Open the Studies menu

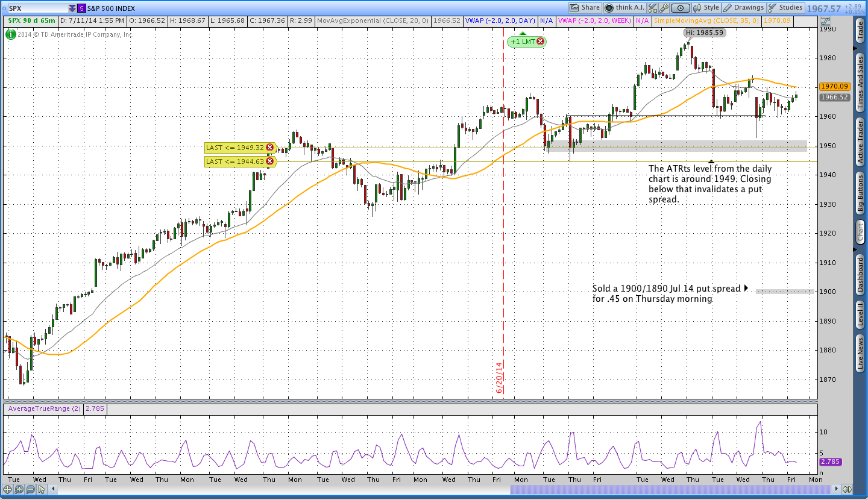[x=785, y=8]
